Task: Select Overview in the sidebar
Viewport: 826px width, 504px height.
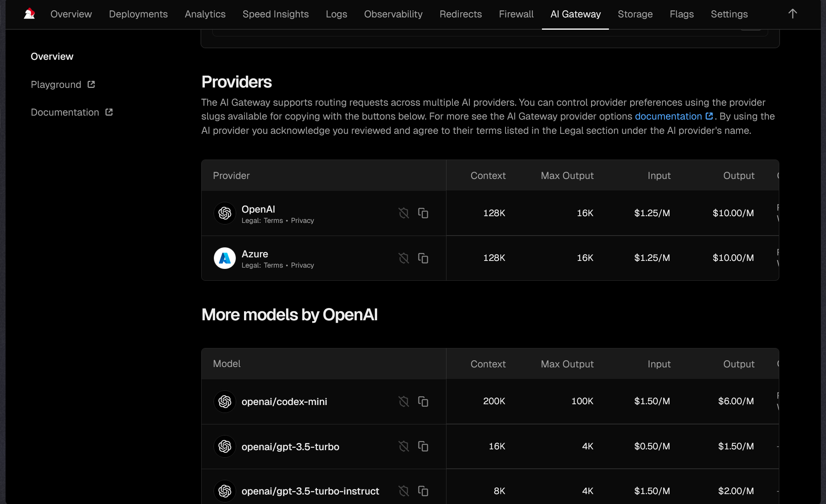Action: (52, 57)
